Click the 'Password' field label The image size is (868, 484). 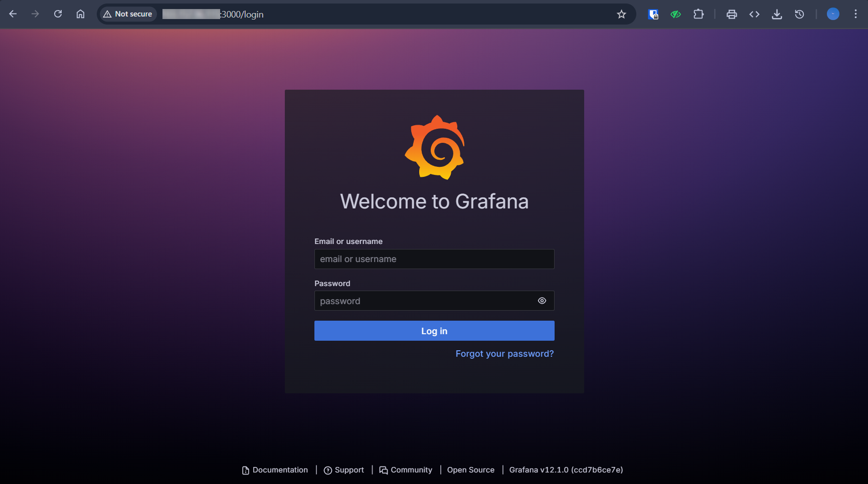(x=332, y=284)
